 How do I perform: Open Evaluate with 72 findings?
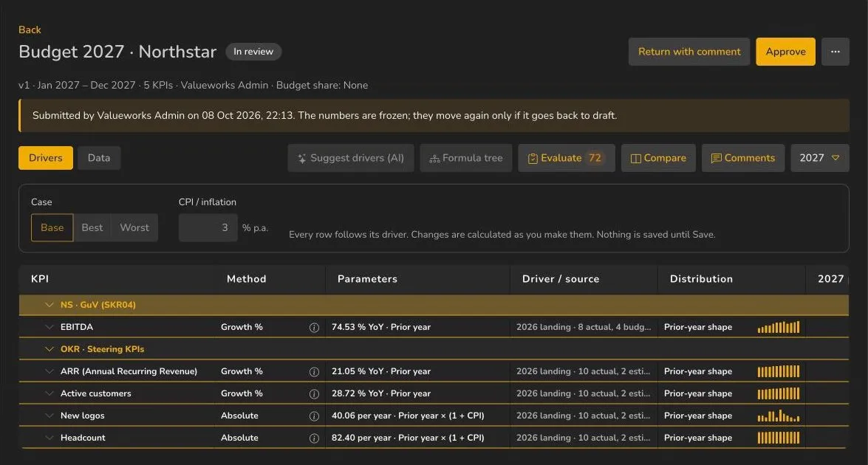click(567, 157)
